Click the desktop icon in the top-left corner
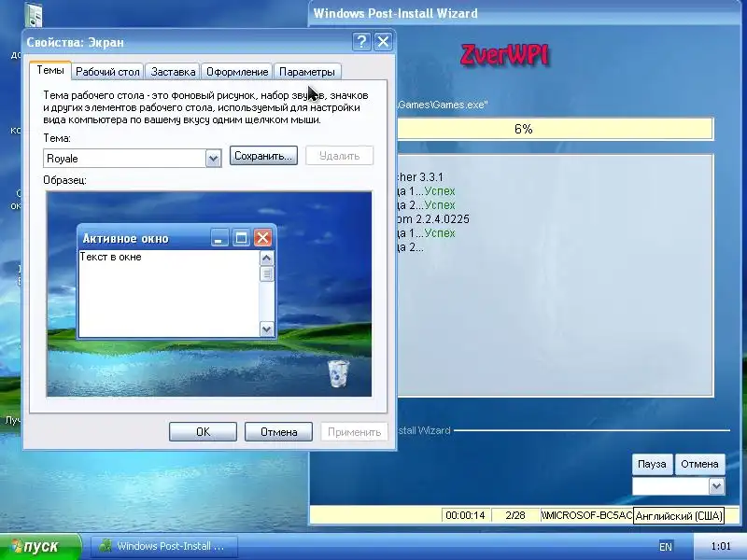Viewport: 747px width, 560px height. point(34,15)
